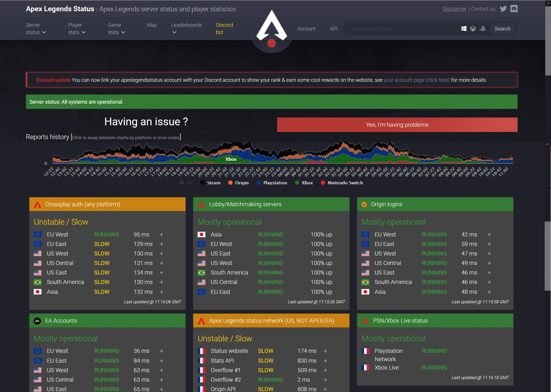Click the Search button
Viewport: 551px width, 392px height.
pyautogui.click(x=502, y=29)
